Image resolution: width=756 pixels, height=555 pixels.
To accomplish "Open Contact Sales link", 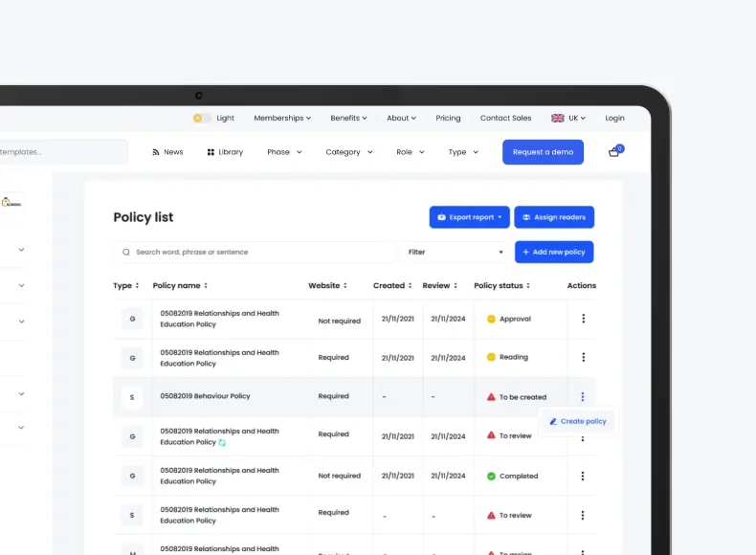I will [x=505, y=118].
